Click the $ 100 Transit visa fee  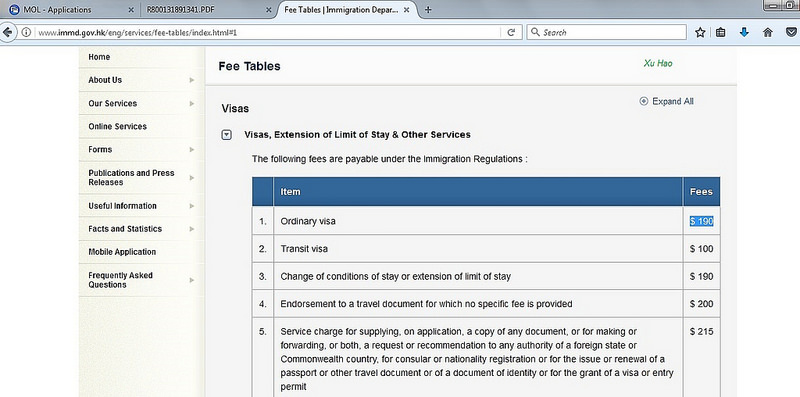[x=702, y=249]
